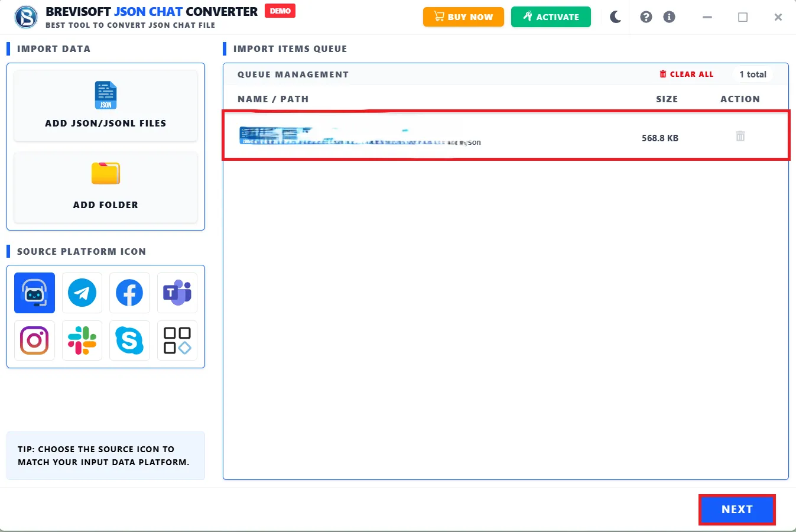Screen dimensions: 796x532
Task: Click the ACTION column header
Action: pos(740,99)
